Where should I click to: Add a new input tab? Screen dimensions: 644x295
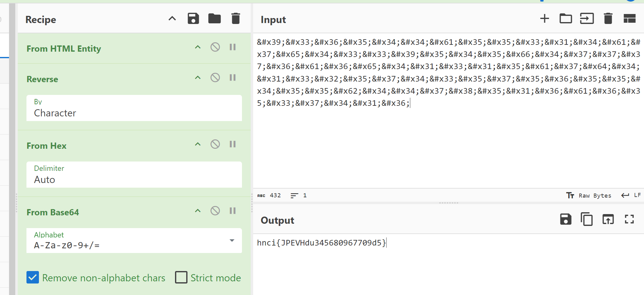pyautogui.click(x=545, y=19)
